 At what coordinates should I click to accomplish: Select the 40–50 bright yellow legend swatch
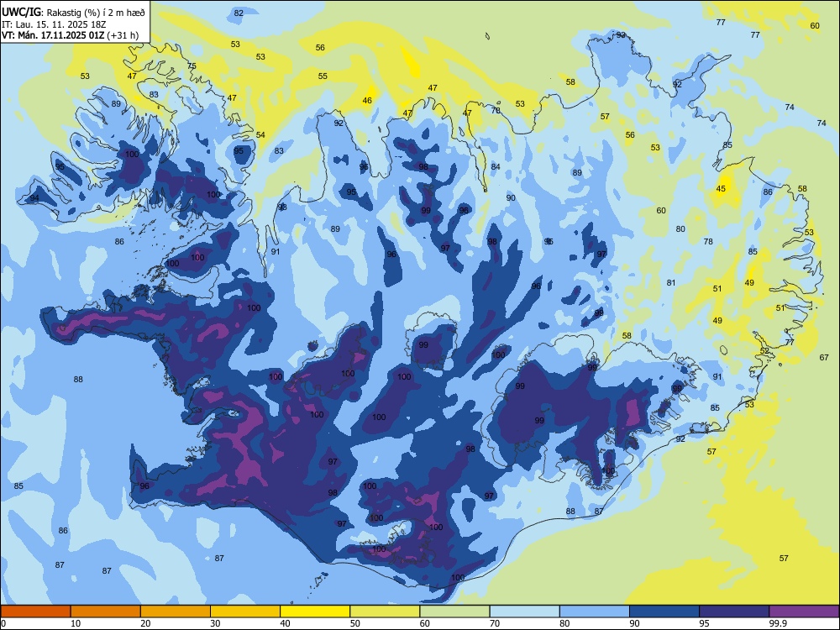(x=315, y=612)
